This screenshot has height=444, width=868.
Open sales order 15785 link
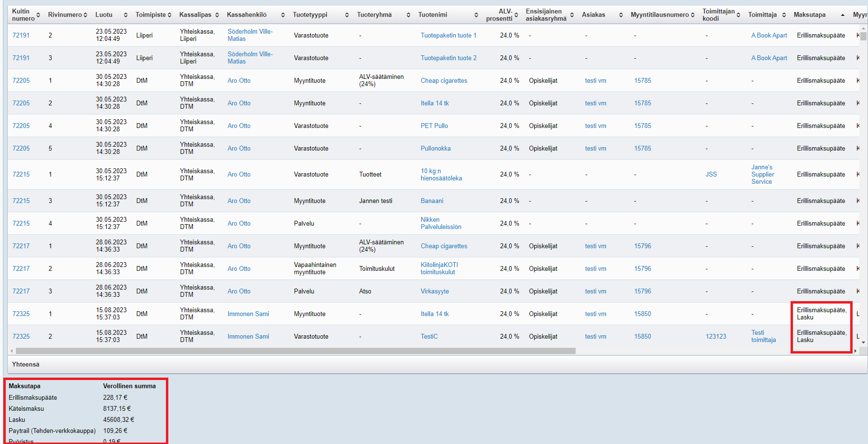pyautogui.click(x=642, y=80)
